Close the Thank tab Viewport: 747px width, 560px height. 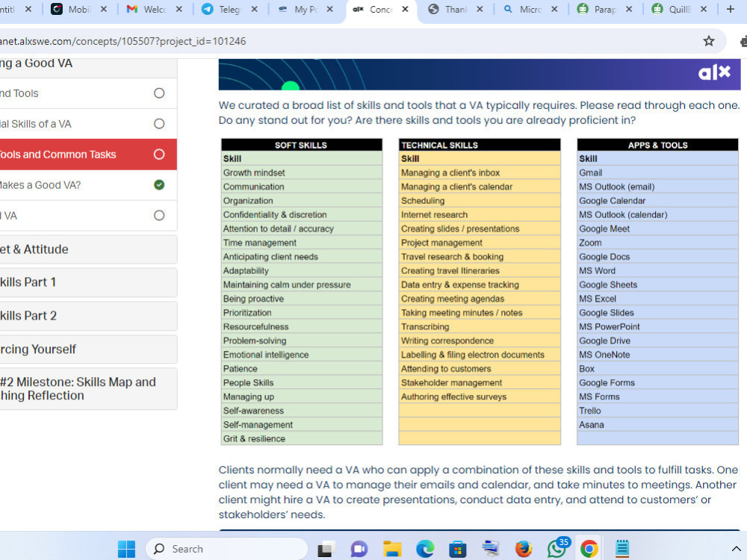click(480, 9)
